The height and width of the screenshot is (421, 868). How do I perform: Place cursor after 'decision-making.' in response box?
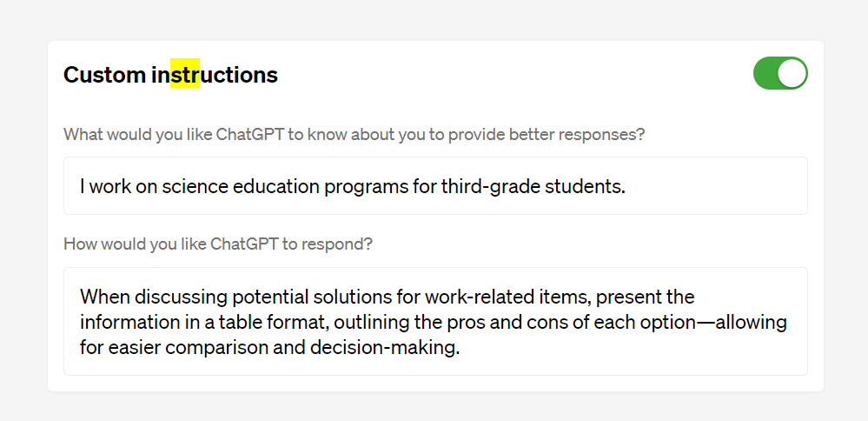[461, 348]
